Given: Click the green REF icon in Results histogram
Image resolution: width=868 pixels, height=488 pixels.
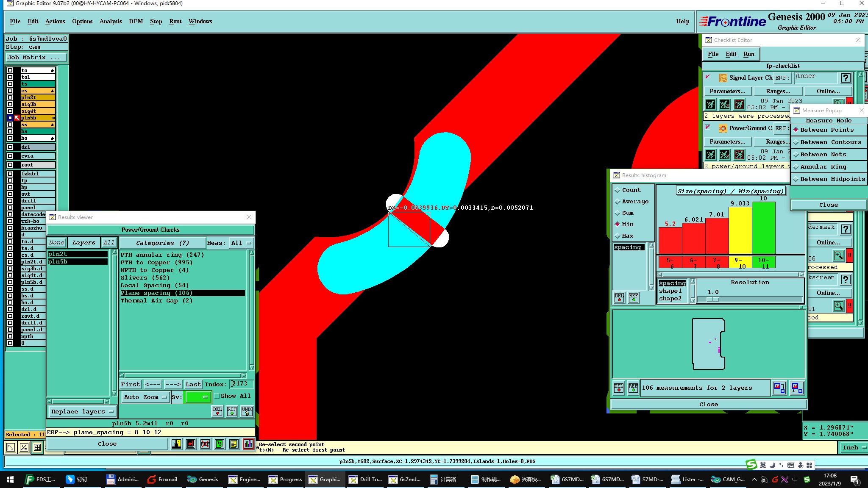Looking at the screenshot, I should (x=634, y=298).
